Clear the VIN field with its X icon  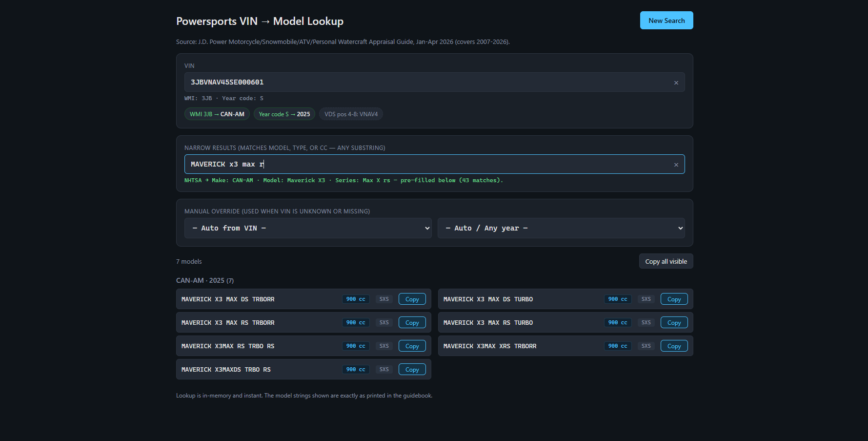tap(676, 83)
